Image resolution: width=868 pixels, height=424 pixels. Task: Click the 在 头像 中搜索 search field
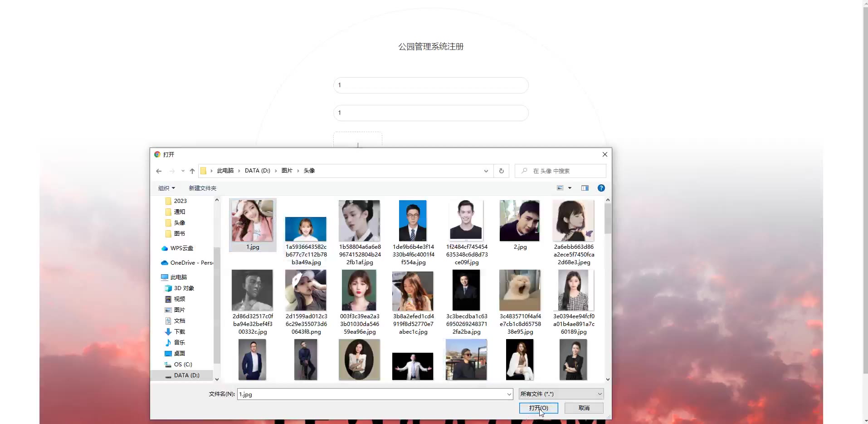tap(561, 171)
